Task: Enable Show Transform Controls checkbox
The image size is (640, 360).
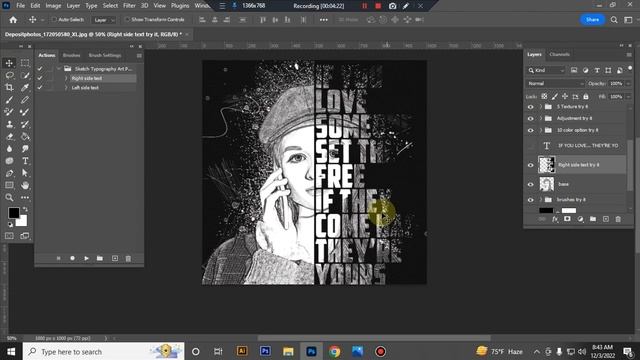Action: 127,20
